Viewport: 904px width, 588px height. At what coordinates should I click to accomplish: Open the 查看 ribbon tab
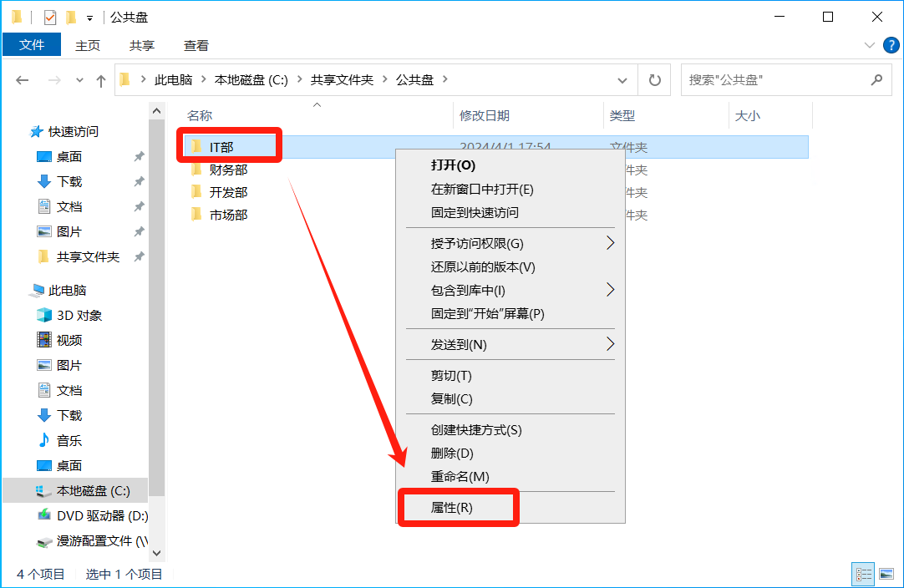click(x=196, y=45)
